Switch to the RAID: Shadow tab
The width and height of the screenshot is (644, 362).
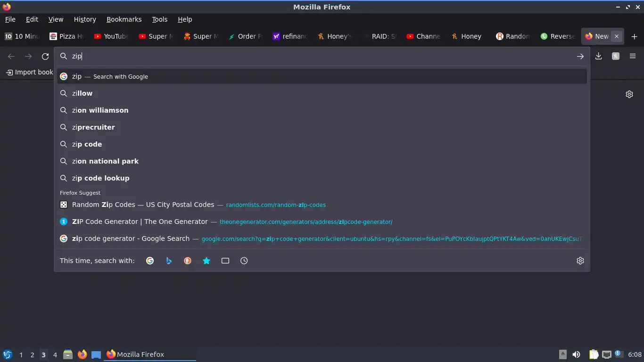(x=380, y=36)
